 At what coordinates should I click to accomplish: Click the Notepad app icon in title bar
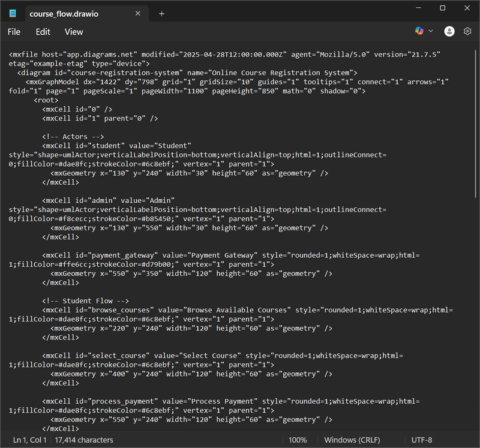click(13, 13)
